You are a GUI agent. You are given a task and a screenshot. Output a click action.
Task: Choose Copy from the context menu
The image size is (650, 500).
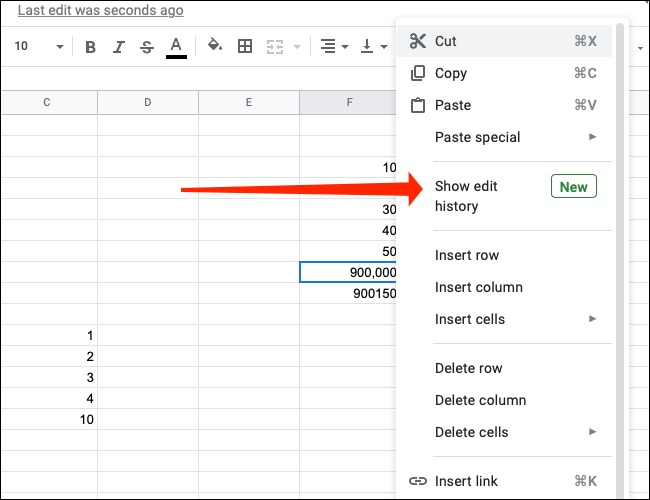pyautogui.click(x=451, y=73)
